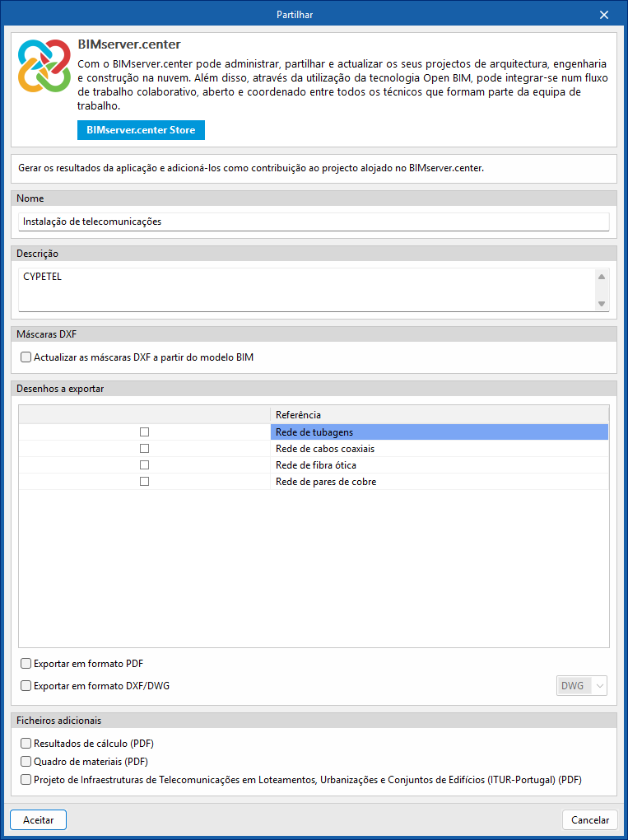The width and height of the screenshot is (628, 840).
Task: Click the Cancelar button
Action: [590, 819]
